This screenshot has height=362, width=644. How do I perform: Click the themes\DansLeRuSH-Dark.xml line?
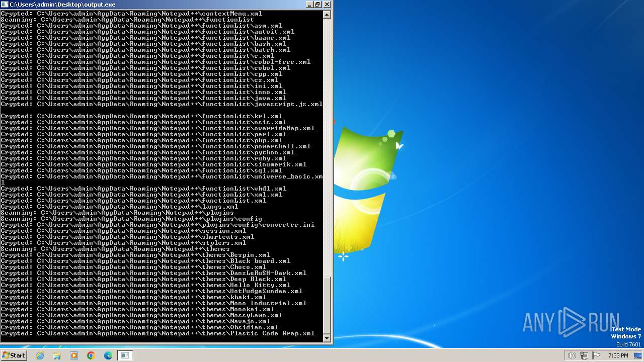tap(153, 273)
